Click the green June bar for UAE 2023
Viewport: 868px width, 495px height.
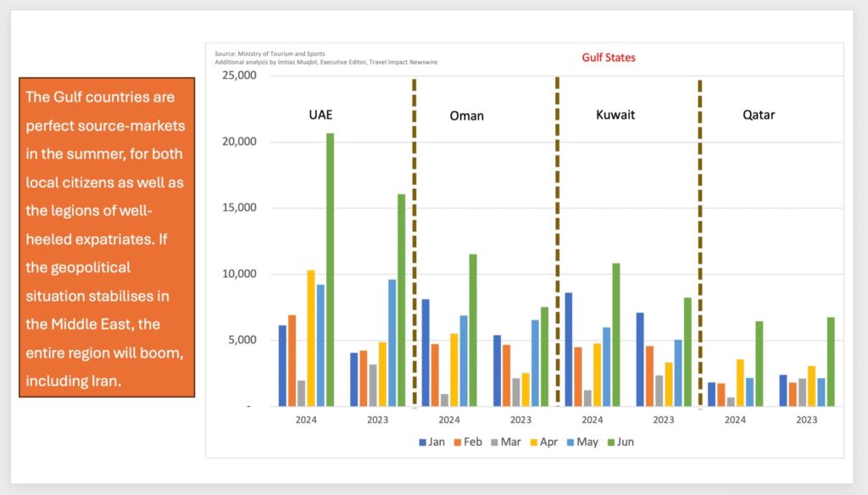click(x=402, y=300)
